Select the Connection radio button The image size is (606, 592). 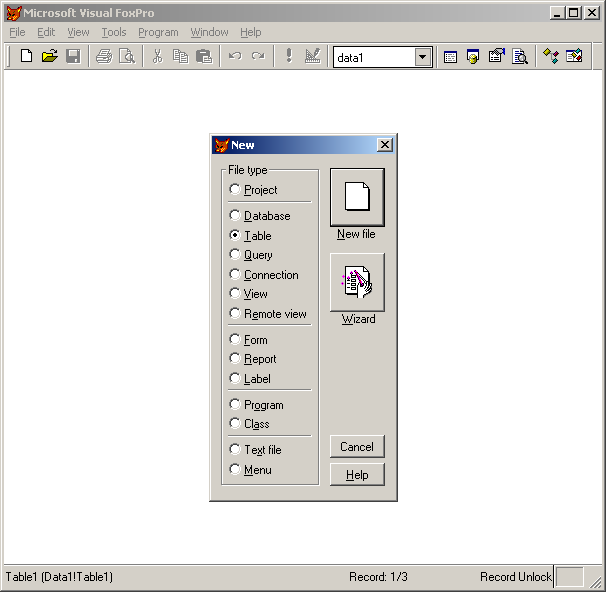[x=235, y=274]
